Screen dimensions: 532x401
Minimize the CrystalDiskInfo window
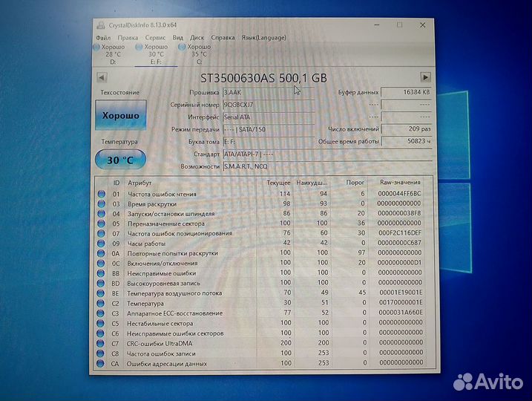pos(377,25)
